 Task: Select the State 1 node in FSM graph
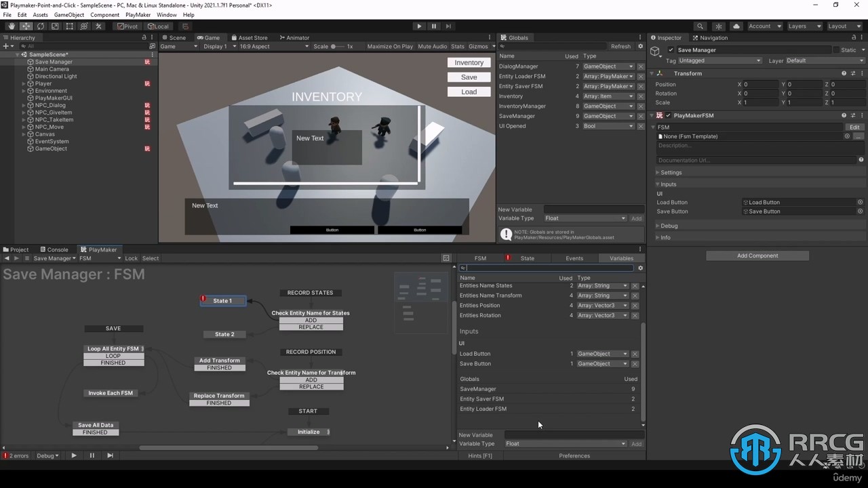pyautogui.click(x=223, y=301)
